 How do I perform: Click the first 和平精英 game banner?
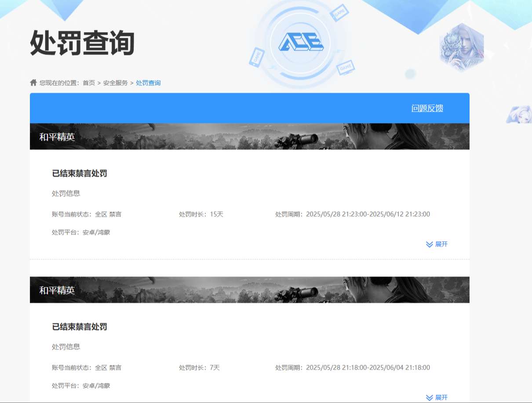coord(250,137)
